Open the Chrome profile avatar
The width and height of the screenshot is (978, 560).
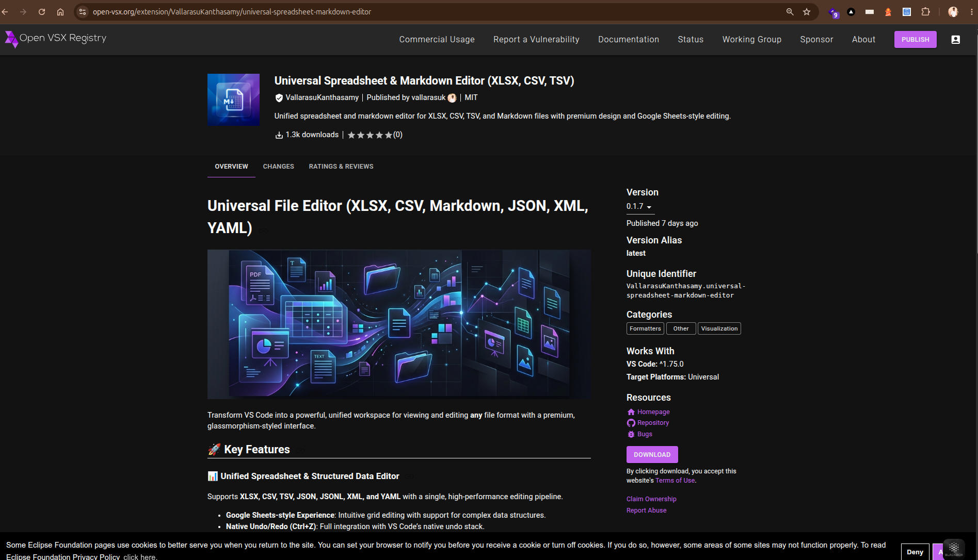click(953, 12)
